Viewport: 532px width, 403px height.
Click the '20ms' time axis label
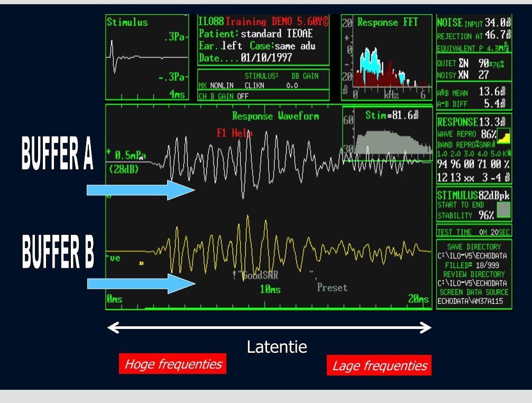418,299
